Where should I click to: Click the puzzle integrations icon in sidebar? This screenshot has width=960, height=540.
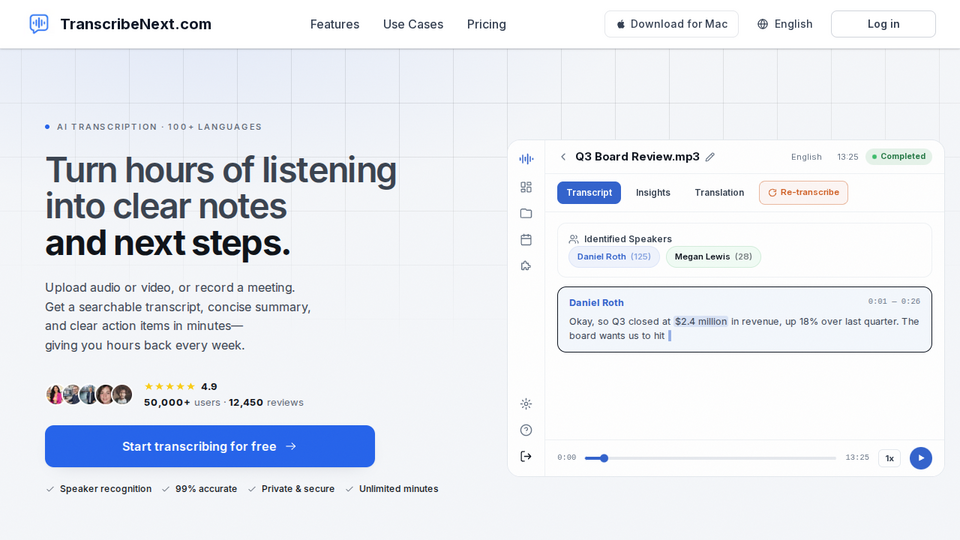[526, 266]
